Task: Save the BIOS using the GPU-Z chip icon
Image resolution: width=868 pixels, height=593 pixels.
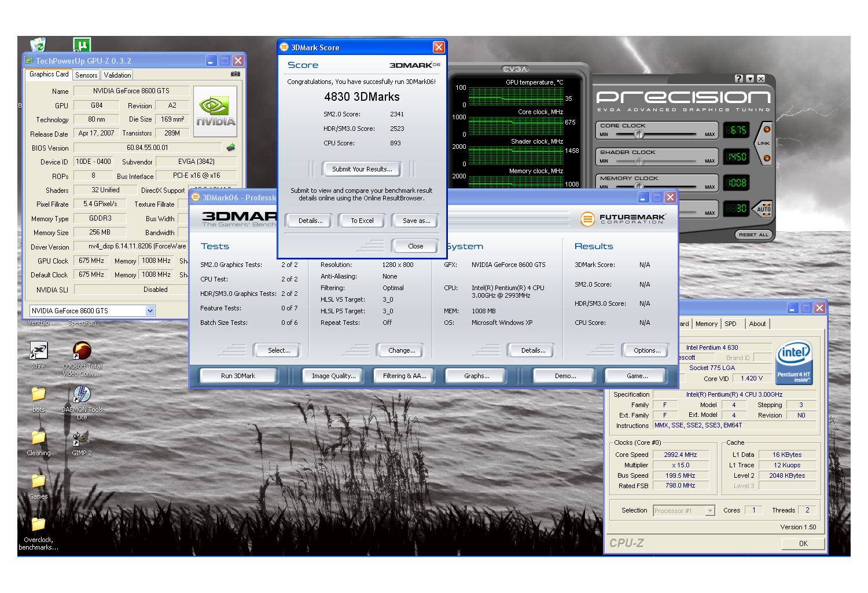Action: click(x=231, y=148)
